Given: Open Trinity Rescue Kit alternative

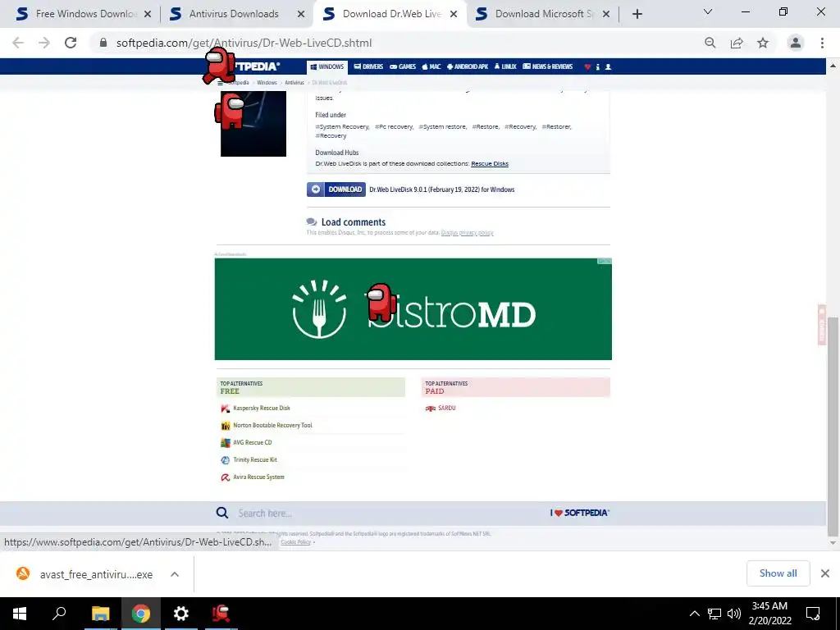Looking at the screenshot, I should click(x=255, y=459).
